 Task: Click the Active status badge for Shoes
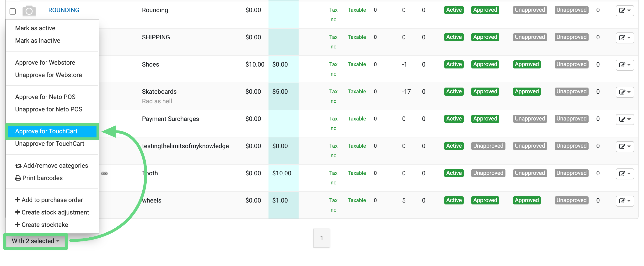point(454,64)
